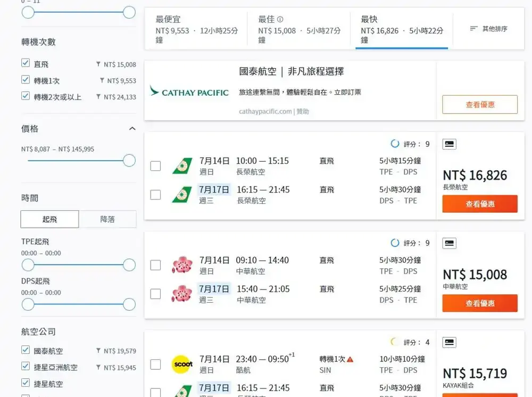The image size is (532, 397).
Task: Uncheck the 直飛 stops checkbox
Action: click(x=26, y=63)
